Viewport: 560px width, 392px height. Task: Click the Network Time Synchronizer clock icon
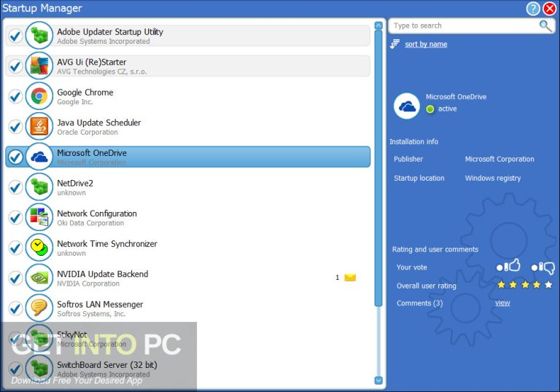point(39,248)
